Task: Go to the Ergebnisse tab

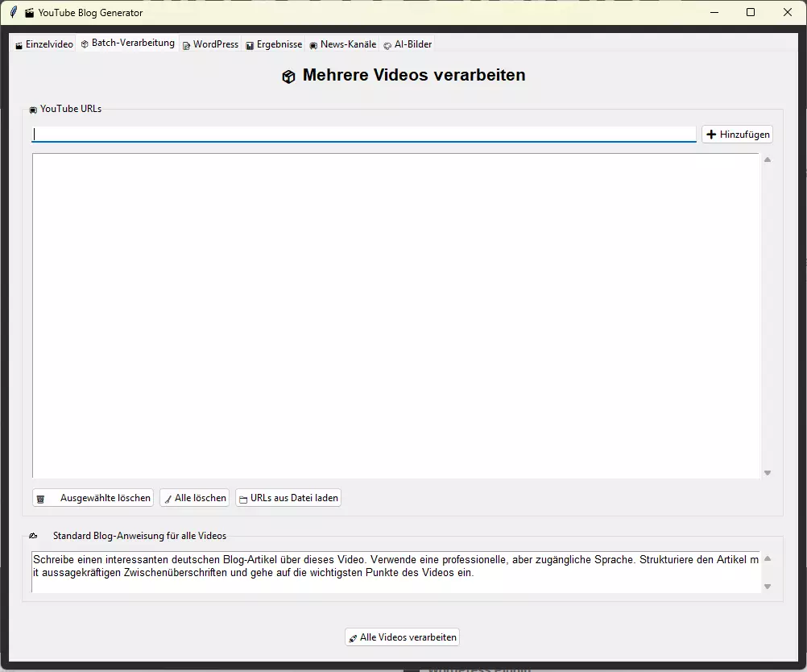Action: pyautogui.click(x=274, y=44)
